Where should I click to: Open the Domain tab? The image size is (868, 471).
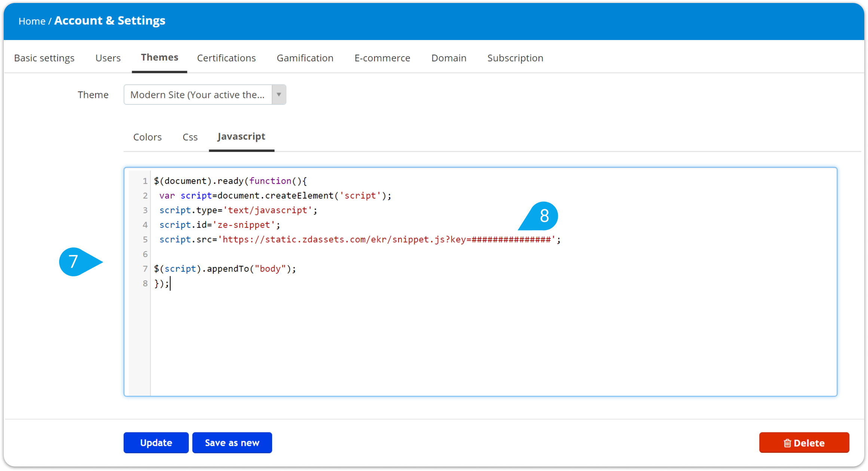click(449, 58)
